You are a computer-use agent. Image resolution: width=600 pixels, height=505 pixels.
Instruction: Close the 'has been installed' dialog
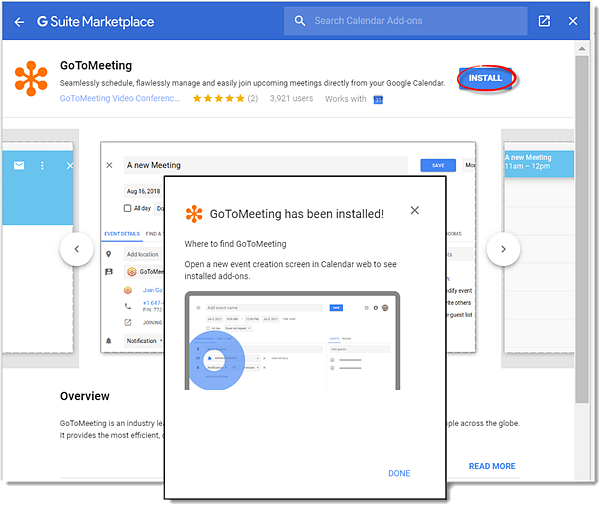click(415, 210)
